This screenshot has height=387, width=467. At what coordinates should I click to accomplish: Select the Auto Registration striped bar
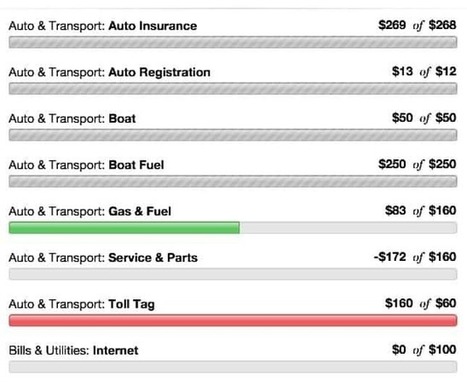tap(233, 89)
